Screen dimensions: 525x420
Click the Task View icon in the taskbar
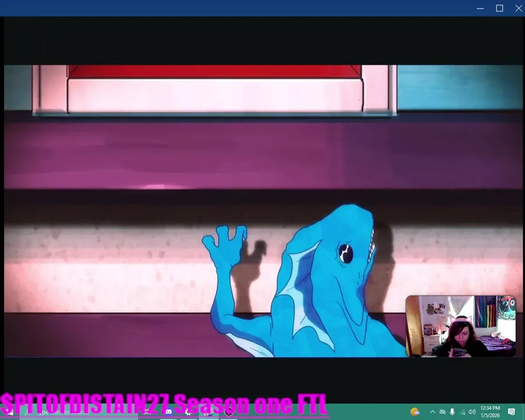[x=148, y=412]
